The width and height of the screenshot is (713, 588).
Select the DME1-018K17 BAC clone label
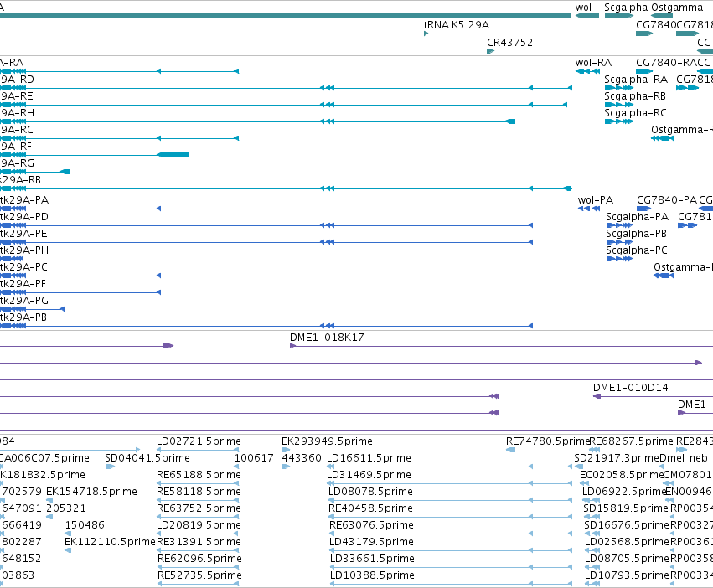coord(327,338)
